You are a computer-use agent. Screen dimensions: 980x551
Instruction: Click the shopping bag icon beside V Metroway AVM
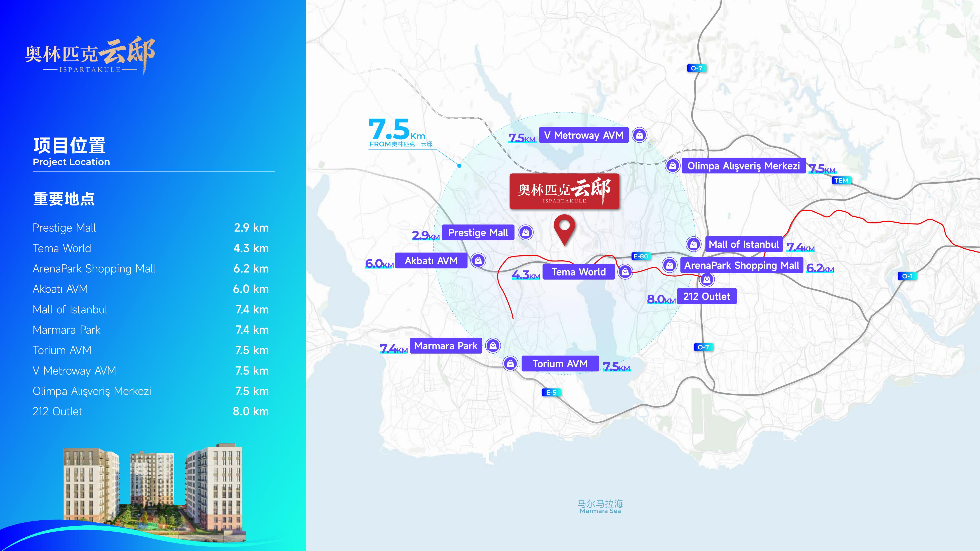click(x=639, y=135)
